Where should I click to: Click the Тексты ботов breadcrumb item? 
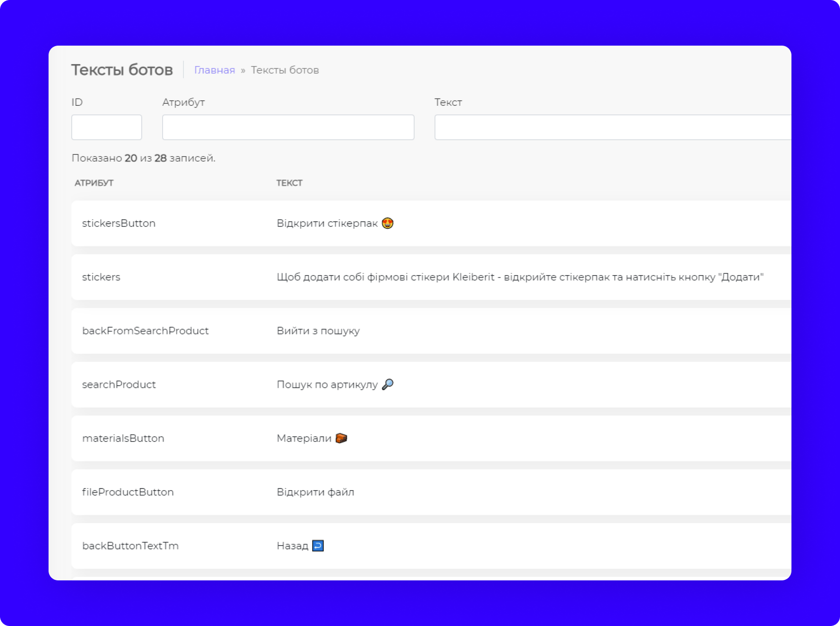pos(285,70)
